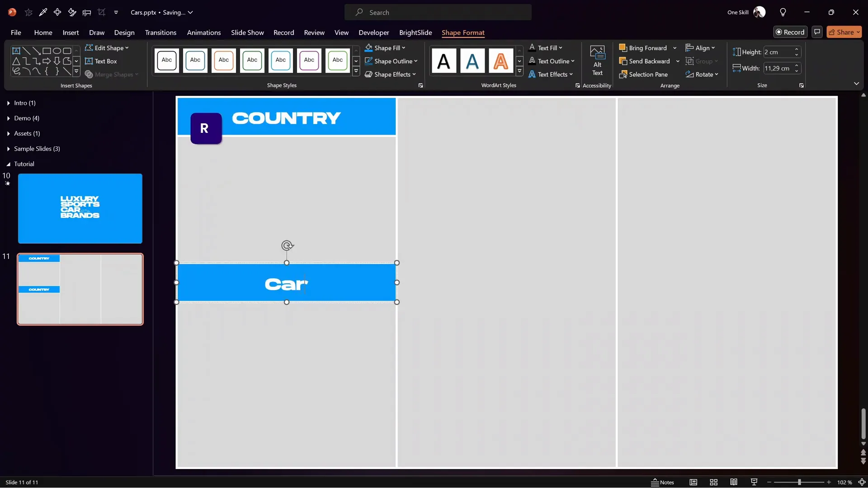
Task: Click the Shape Fill bucket icon
Action: tap(369, 47)
